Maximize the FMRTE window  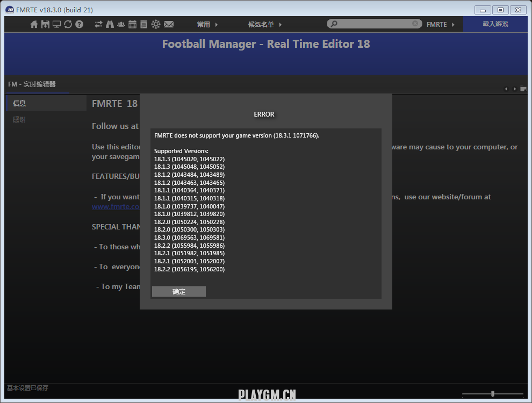(x=500, y=10)
